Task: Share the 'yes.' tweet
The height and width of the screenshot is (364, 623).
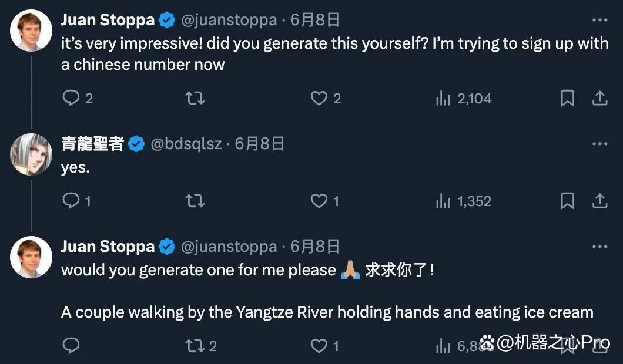Action: click(x=600, y=201)
